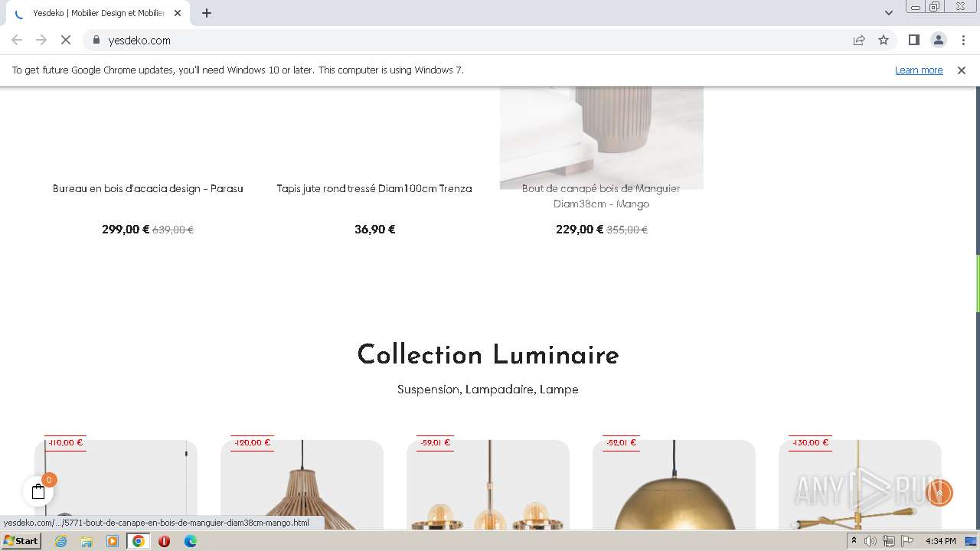Open the shopping cart bag icon
The width and height of the screenshot is (980, 551).
[x=38, y=492]
